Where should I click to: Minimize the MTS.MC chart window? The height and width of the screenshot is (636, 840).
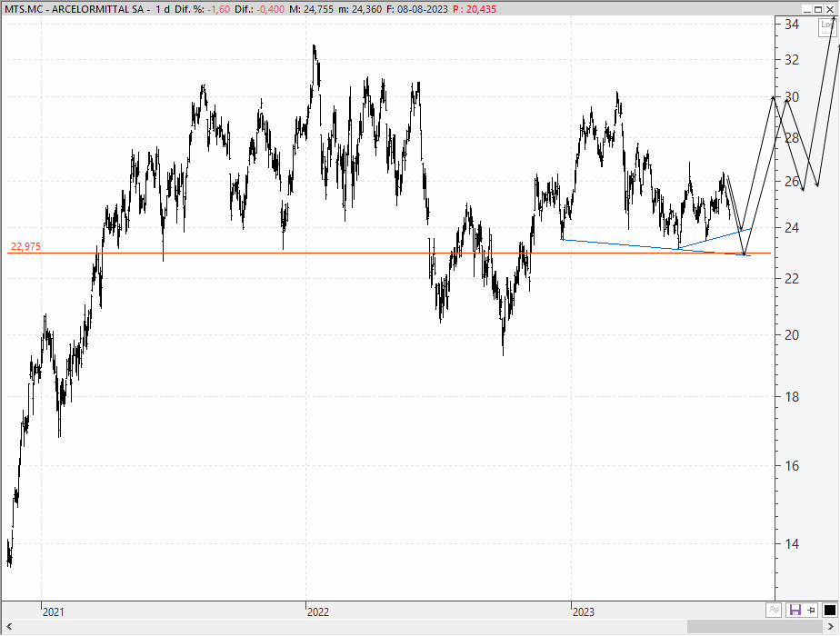807,9
